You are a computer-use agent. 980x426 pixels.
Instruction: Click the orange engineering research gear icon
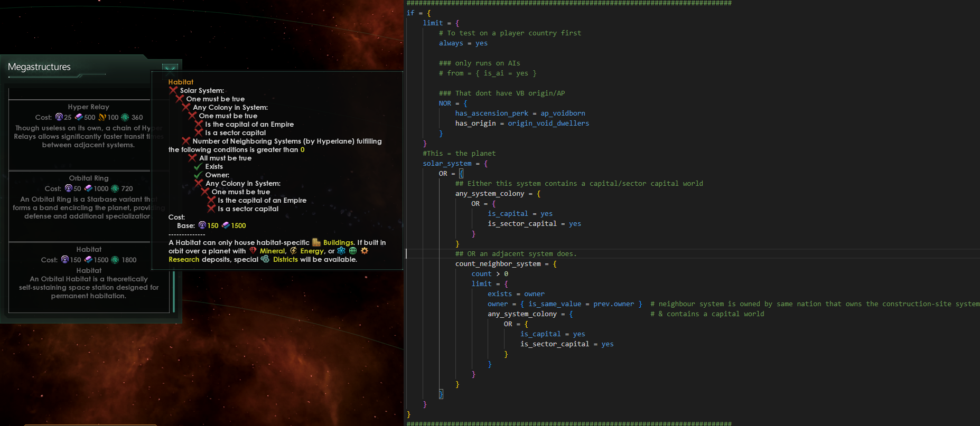point(365,251)
